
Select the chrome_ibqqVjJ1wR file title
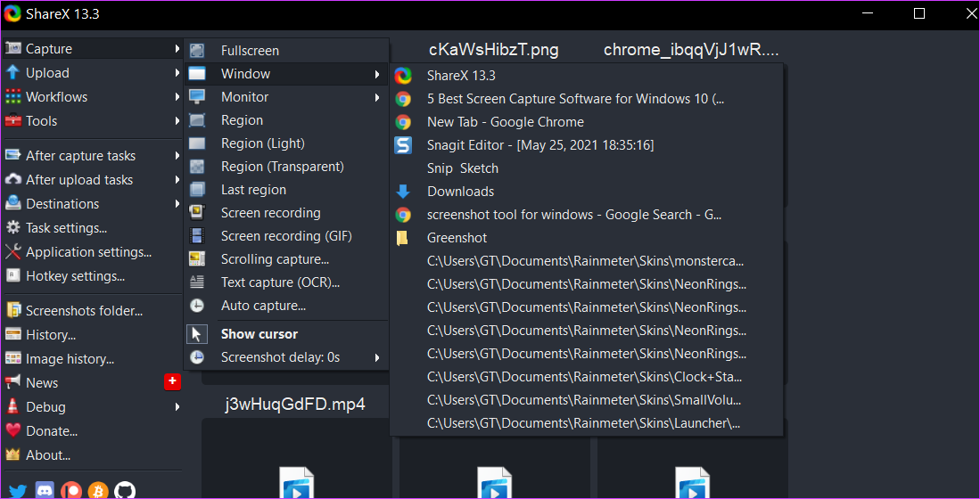(x=691, y=50)
